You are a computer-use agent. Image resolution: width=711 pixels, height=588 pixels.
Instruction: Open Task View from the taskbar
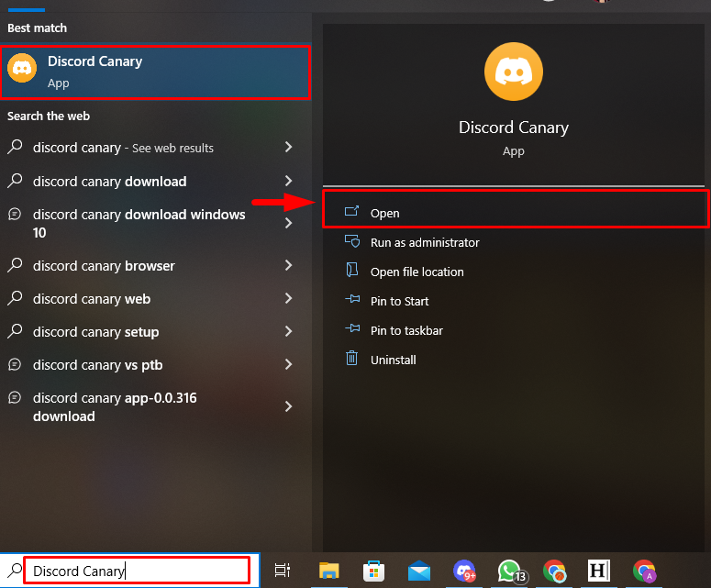click(283, 571)
